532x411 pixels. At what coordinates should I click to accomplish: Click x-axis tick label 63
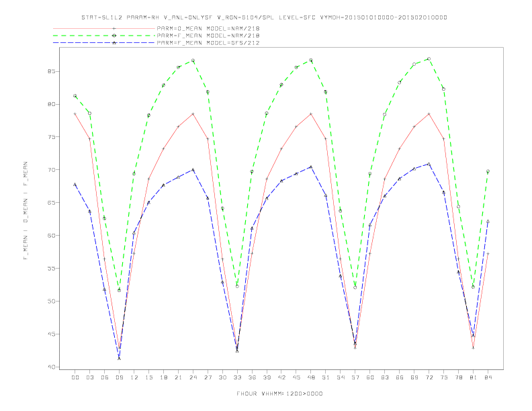[385, 377]
